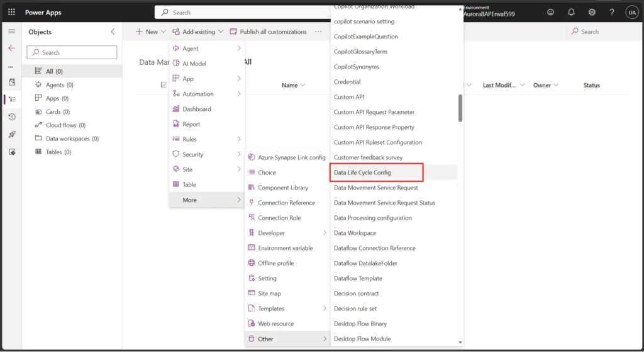The image size is (644, 352).
Task: Choose AI Model from the menu
Action: point(207,64)
